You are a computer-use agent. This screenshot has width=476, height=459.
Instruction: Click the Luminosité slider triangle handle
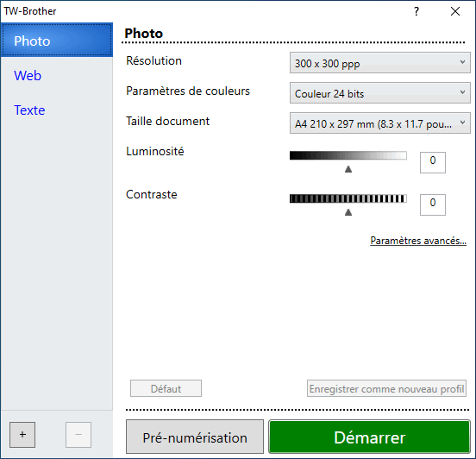click(x=348, y=169)
